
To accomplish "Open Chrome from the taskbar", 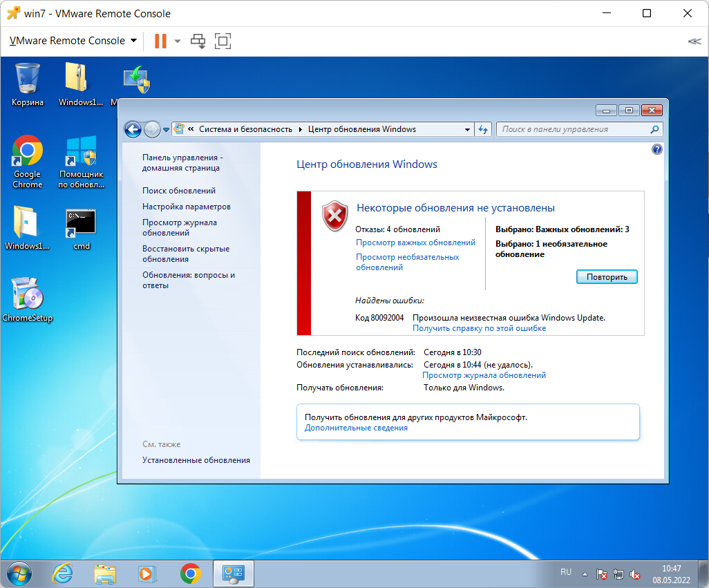I will (x=190, y=574).
